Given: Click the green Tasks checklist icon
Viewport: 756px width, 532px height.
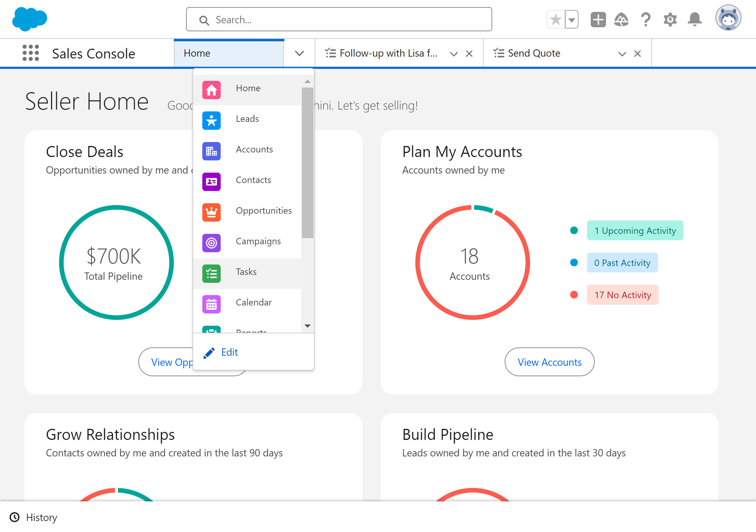Looking at the screenshot, I should 211,273.
